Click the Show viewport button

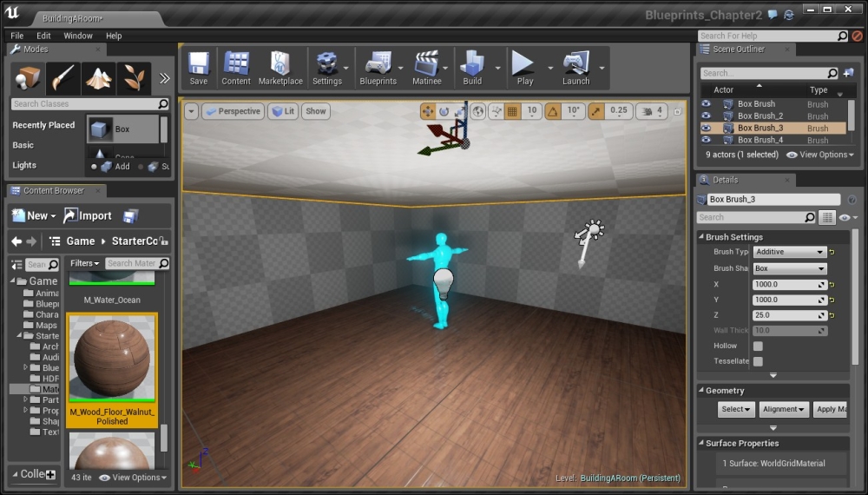coord(316,111)
